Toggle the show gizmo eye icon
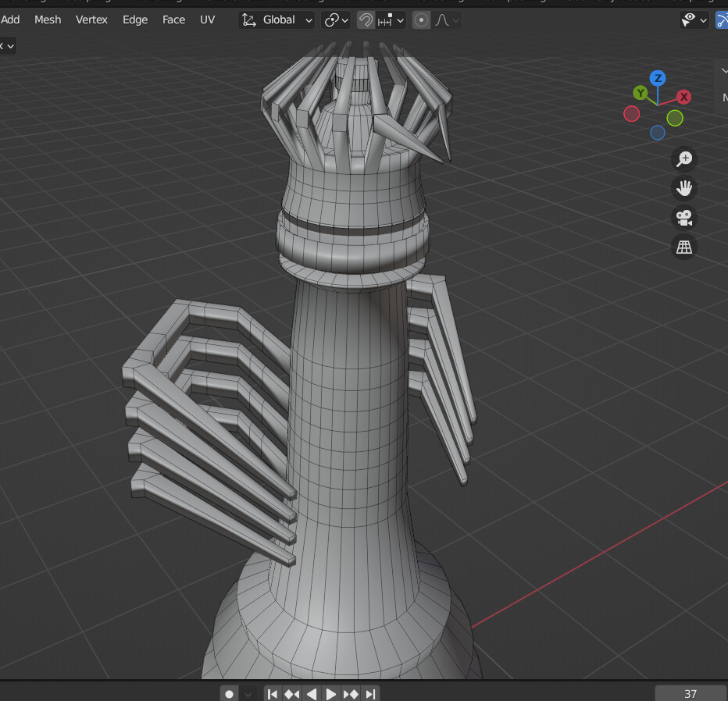 [689, 20]
